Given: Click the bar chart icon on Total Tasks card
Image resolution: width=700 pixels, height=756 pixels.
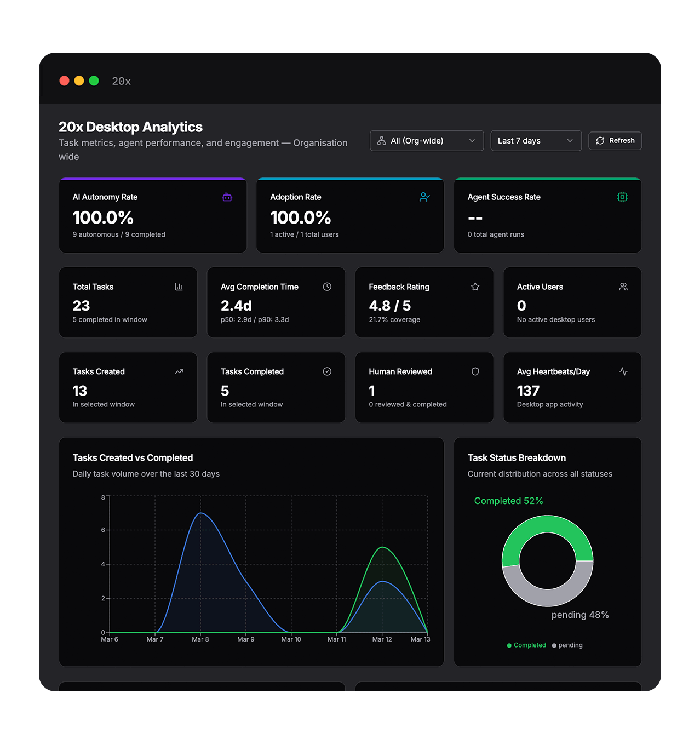Looking at the screenshot, I should pos(179,287).
